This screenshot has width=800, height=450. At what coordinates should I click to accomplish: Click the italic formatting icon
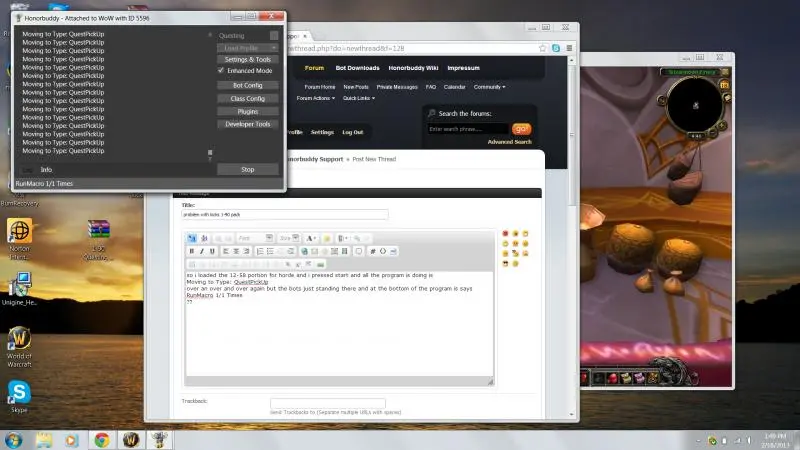(x=201, y=251)
